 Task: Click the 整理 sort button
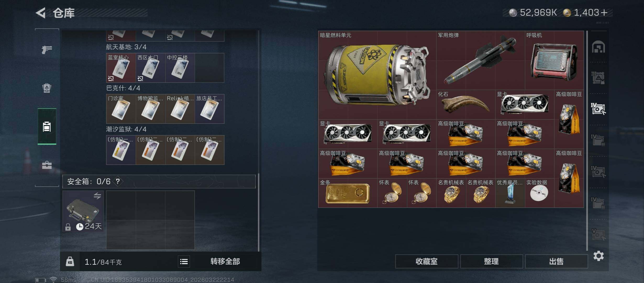491,261
